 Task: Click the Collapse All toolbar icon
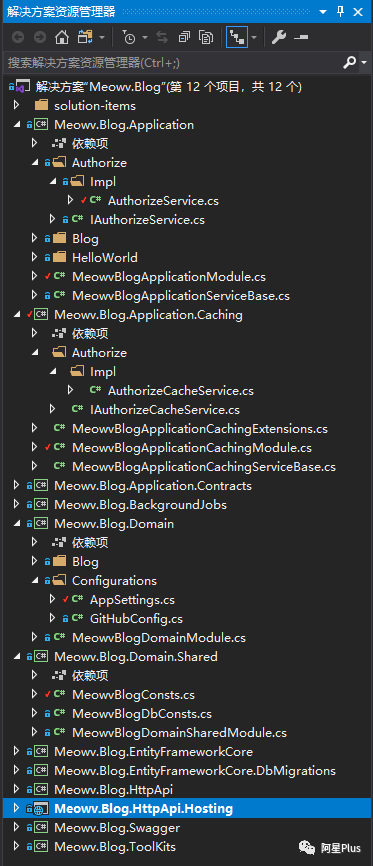[185, 38]
